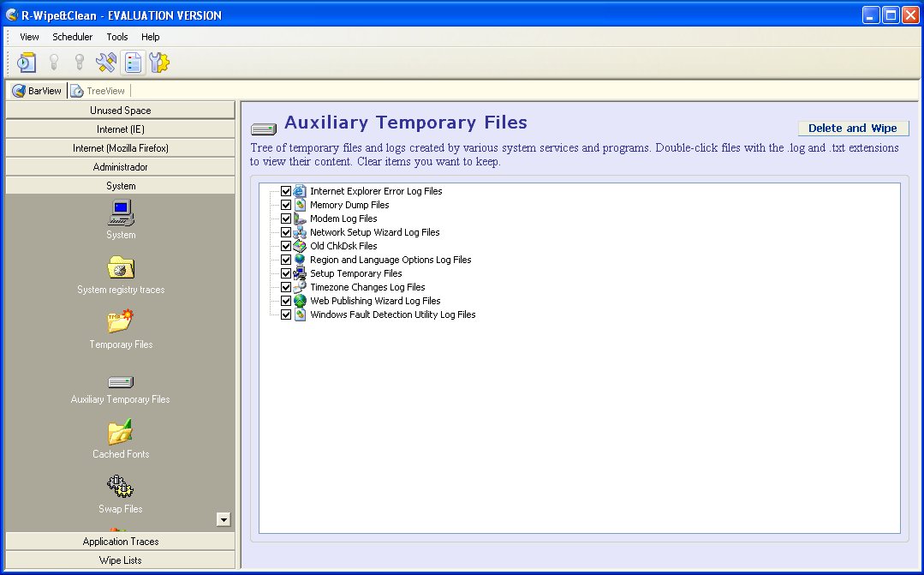The width and height of the screenshot is (924, 575).
Task: Click the first gray lightbulb toolbar icon
Action: [54, 63]
